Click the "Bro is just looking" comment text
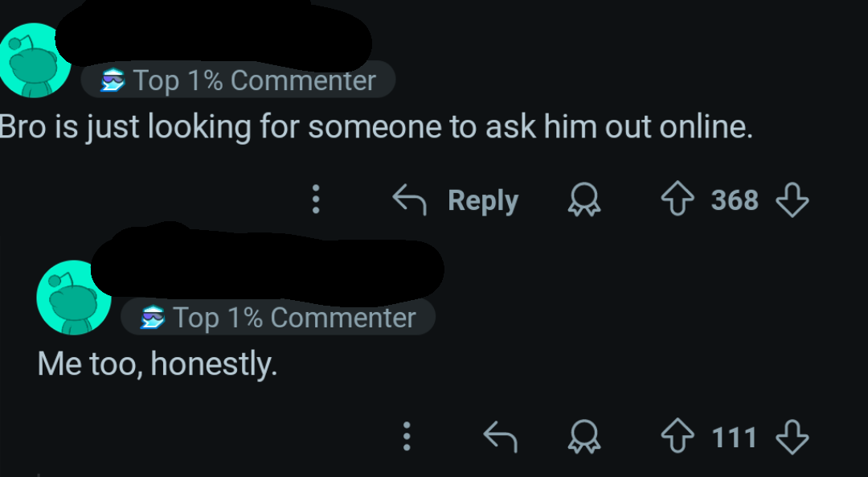 point(376,127)
